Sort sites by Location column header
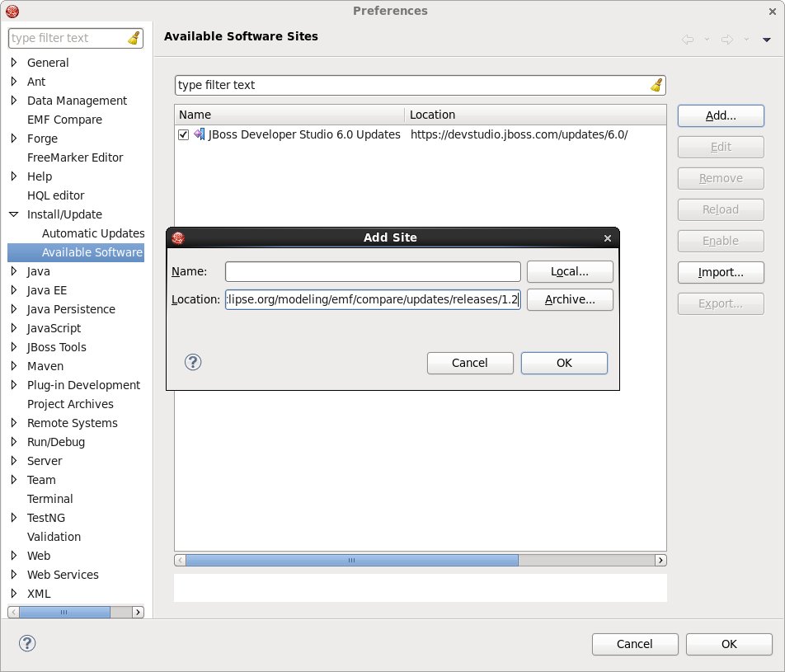This screenshot has height=672, width=785. click(535, 115)
